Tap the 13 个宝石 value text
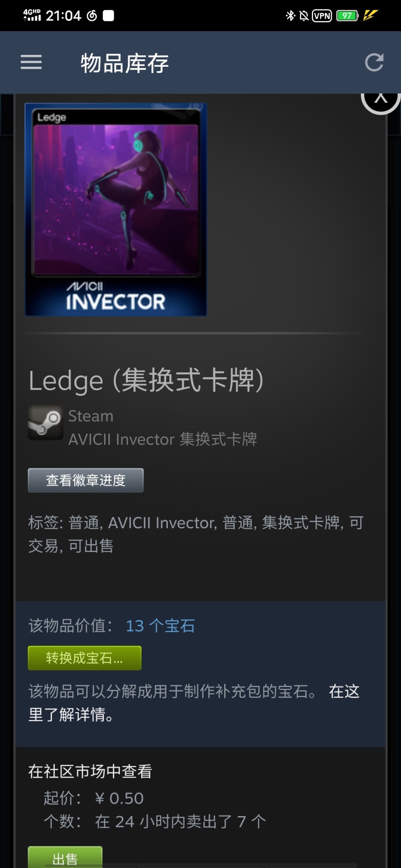401x868 pixels. (x=160, y=626)
